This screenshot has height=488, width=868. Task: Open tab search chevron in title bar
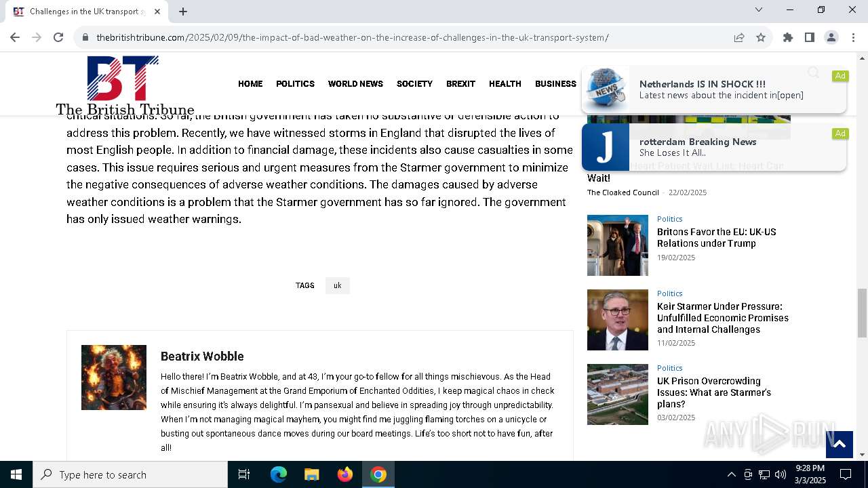[759, 9]
